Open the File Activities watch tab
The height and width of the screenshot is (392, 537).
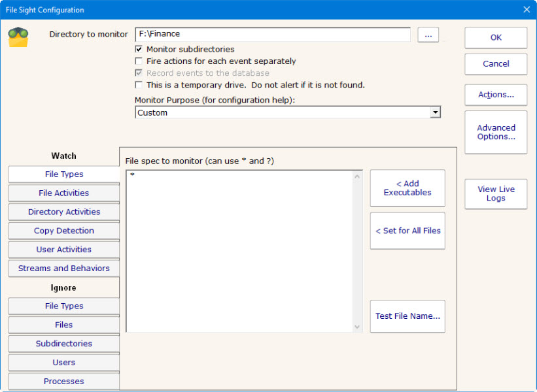point(63,193)
